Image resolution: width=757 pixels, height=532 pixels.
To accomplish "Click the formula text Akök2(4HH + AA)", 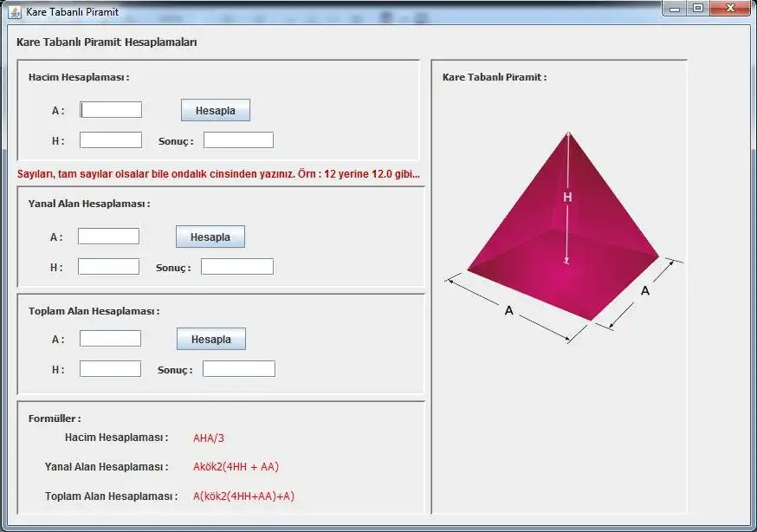I will 236,466.
